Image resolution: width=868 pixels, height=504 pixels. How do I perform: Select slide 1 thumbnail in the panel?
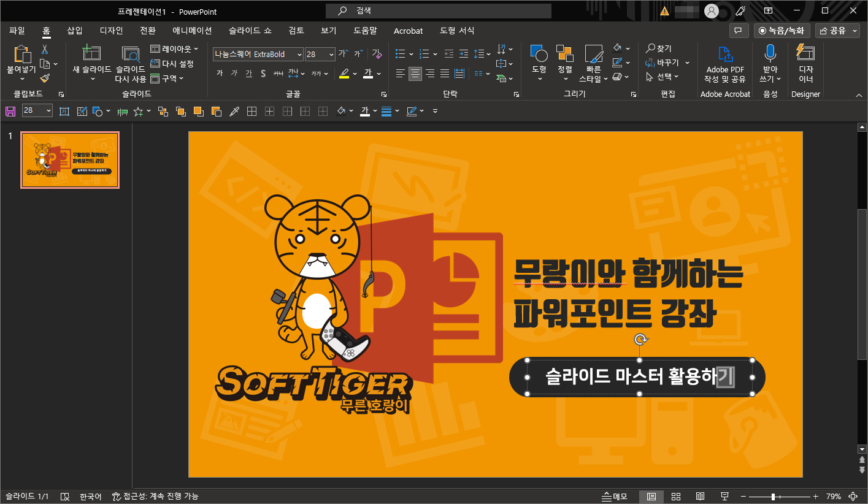[69, 159]
